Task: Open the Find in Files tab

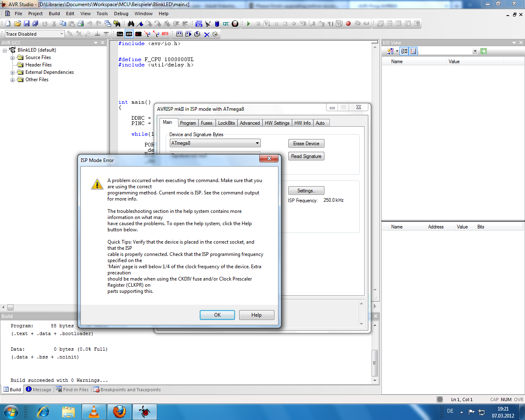Action: point(73,390)
